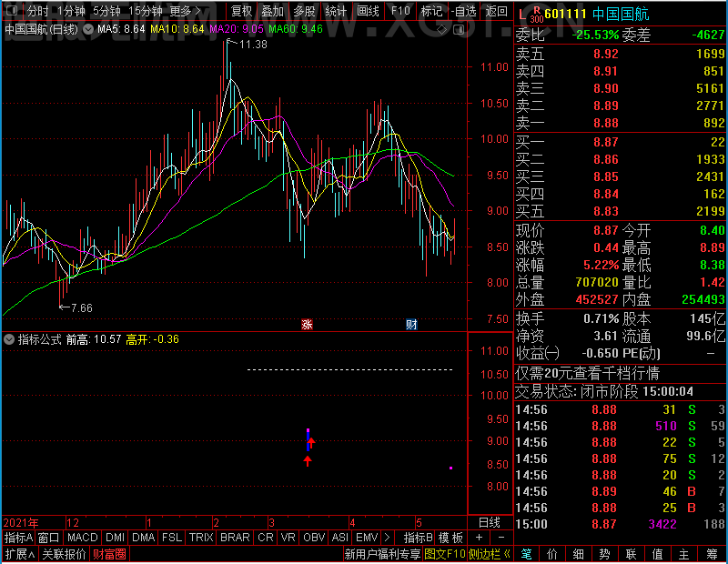This screenshot has height=564, width=728.
Task: Zoom in chart with plus button
Action: point(480,538)
